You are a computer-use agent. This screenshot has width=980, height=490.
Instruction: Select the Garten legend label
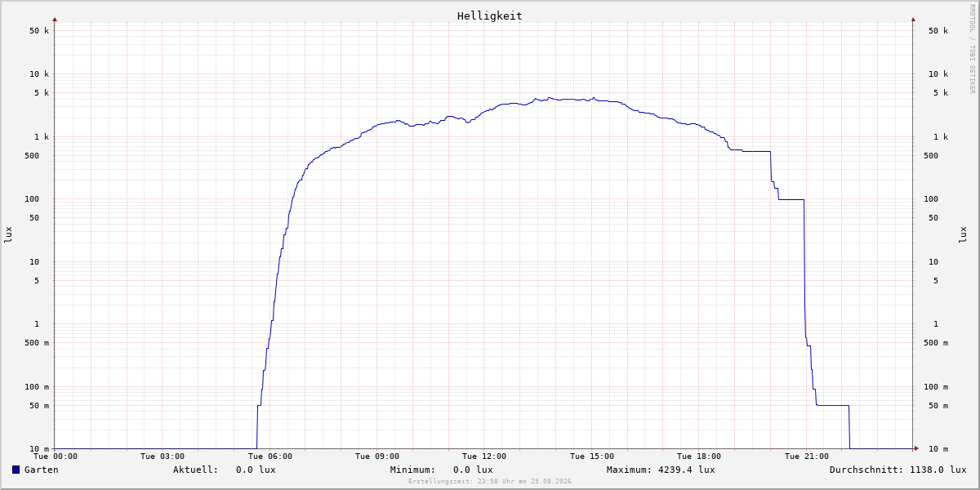tap(42, 470)
